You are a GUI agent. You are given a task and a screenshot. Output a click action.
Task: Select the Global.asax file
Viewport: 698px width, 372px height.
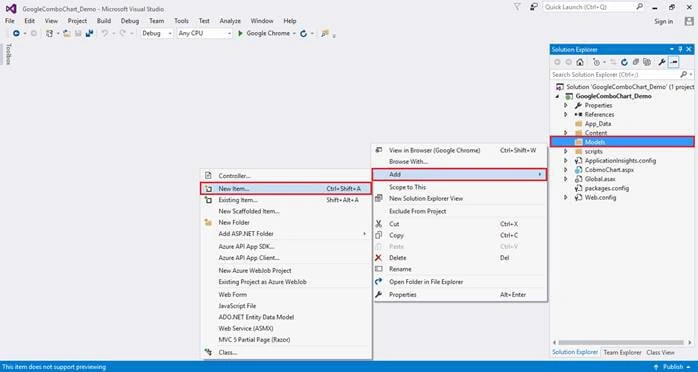point(596,179)
